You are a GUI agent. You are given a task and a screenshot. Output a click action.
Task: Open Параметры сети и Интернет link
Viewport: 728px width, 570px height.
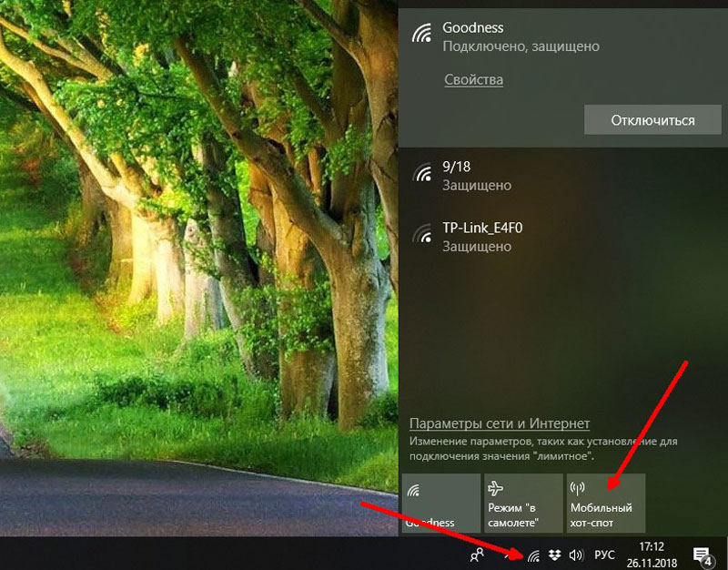click(500, 423)
